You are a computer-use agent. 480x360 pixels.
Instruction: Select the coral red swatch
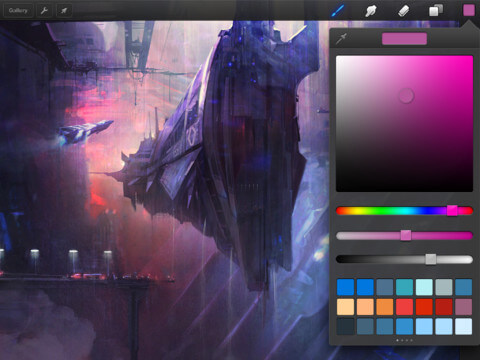point(404,307)
